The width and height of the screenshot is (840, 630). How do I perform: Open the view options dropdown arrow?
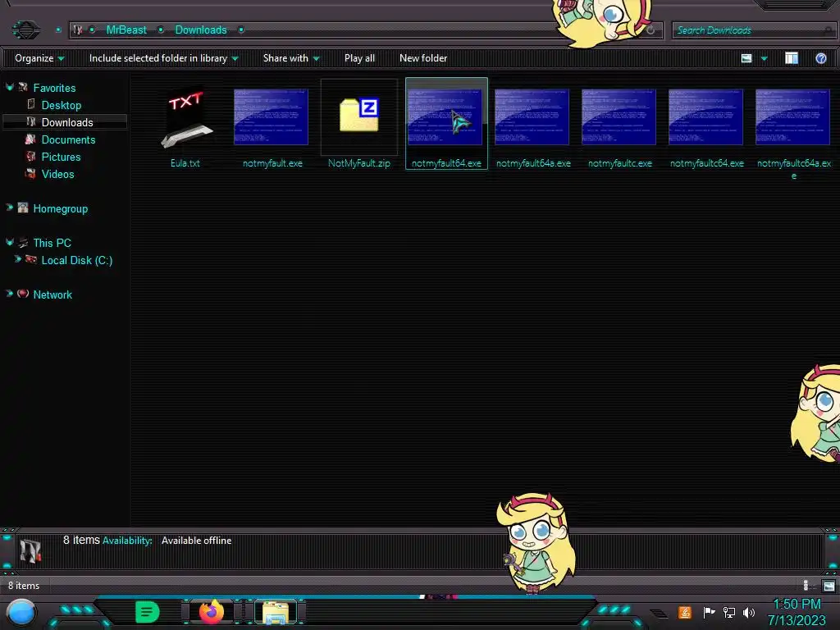(764, 58)
